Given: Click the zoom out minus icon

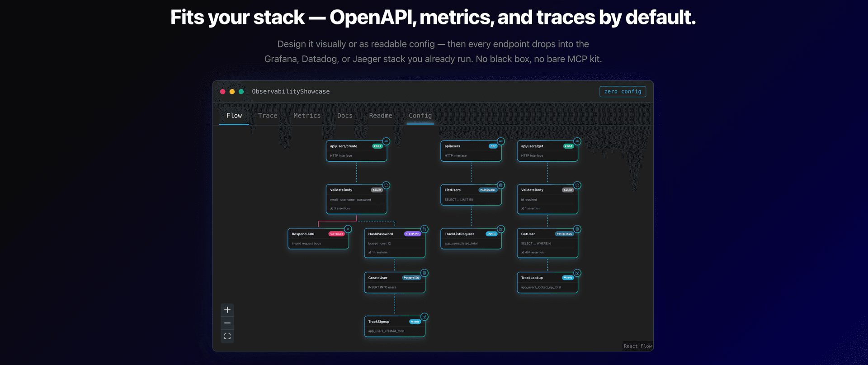Looking at the screenshot, I should 227,323.
